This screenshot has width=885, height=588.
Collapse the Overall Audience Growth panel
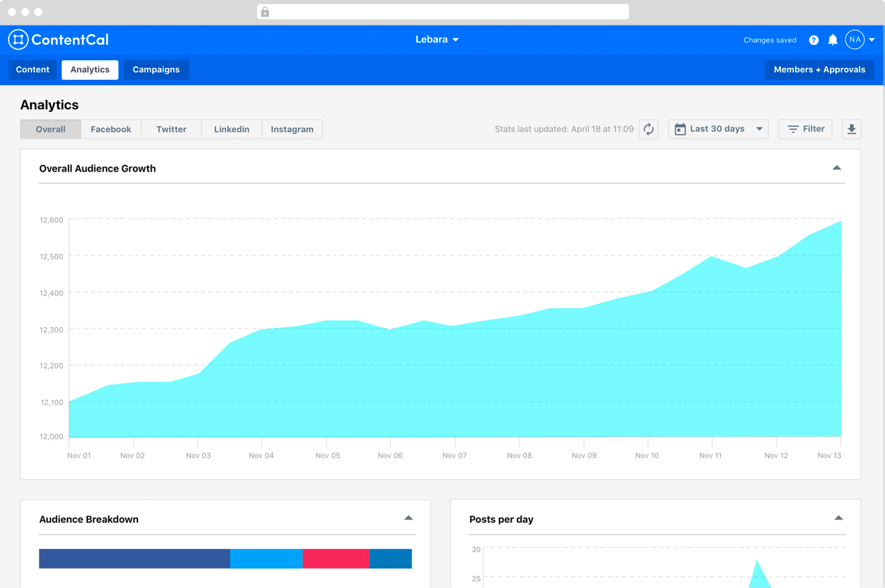[x=836, y=168]
